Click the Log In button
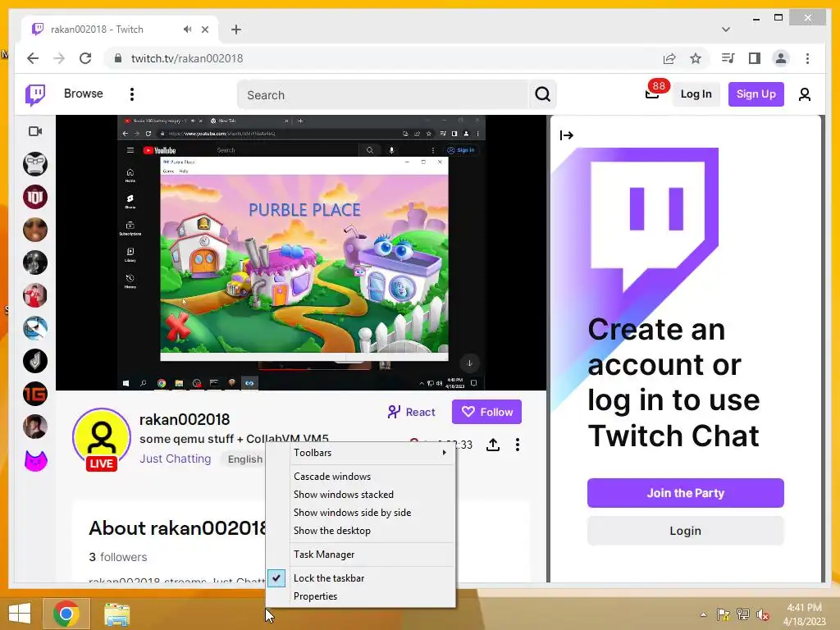Image resolution: width=840 pixels, height=630 pixels. tap(696, 94)
